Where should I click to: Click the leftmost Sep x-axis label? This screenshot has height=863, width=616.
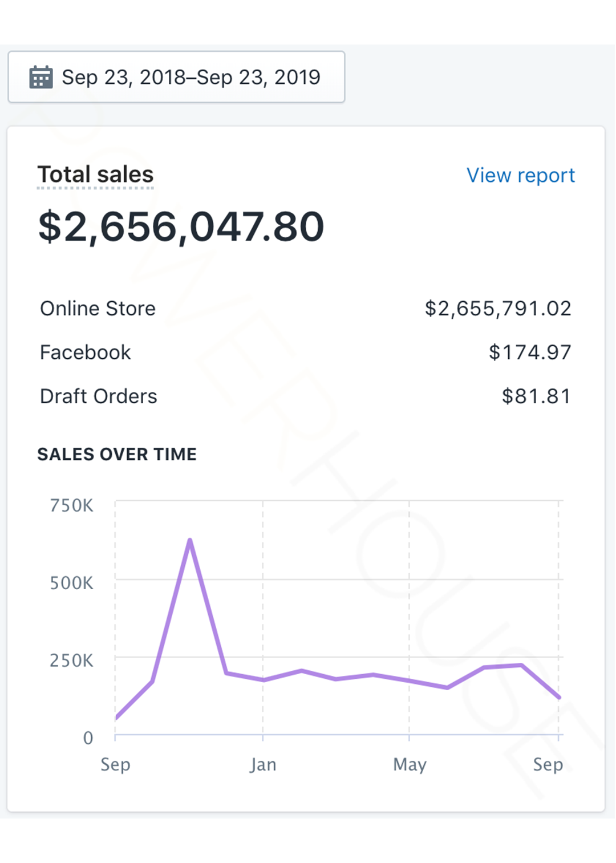tap(115, 764)
